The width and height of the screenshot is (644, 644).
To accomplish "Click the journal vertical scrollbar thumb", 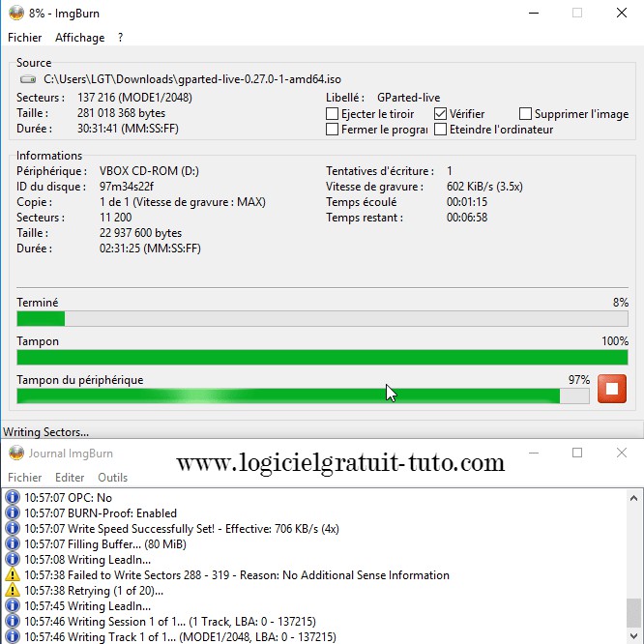I will [633, 613].
